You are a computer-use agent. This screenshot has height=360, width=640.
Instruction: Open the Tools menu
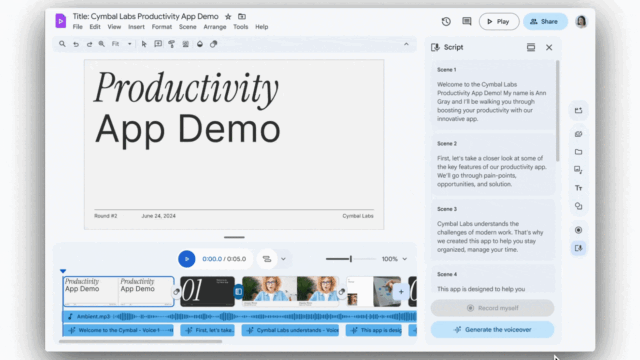(x=240, y=27)
